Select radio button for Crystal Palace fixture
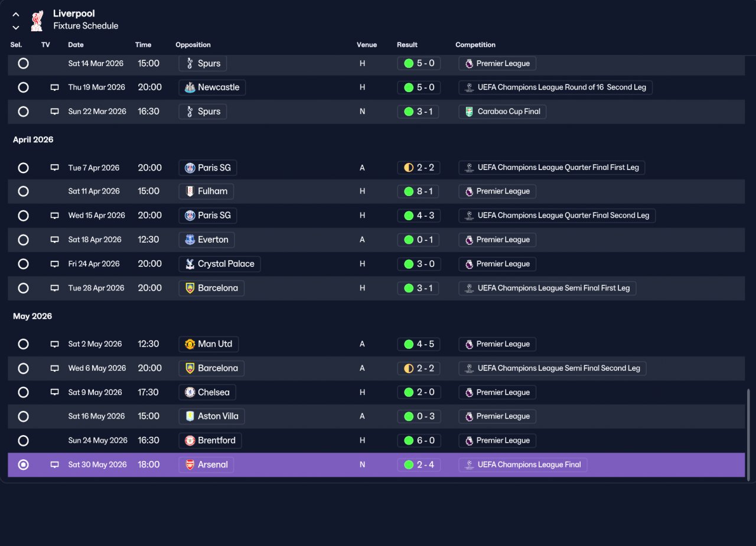The width and height of the screenshot is (756, 546). 23,264
